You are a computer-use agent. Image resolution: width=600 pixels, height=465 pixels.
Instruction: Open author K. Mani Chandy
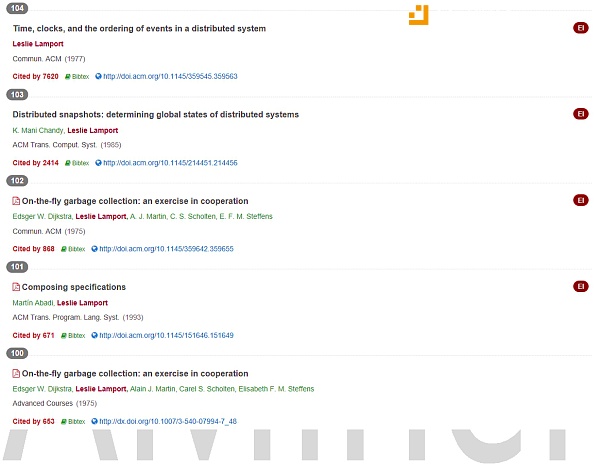pyautogui.click(x=38, y=131)
